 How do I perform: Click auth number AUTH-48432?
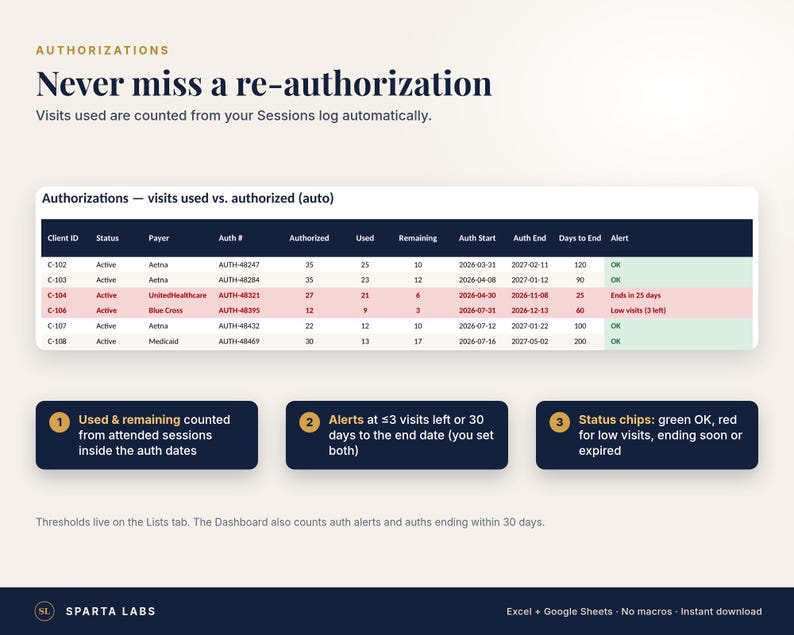239,326
